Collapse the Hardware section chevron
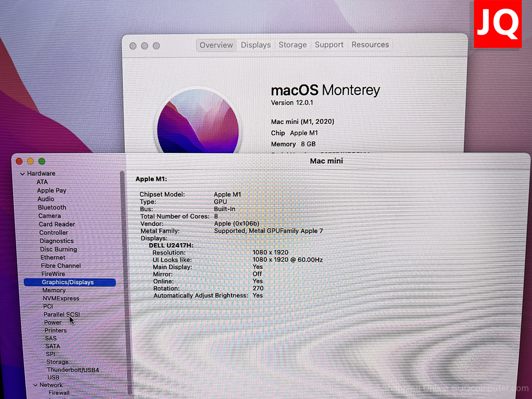The image size is (532, 399). pyautogui.click(x=23, y=174)
